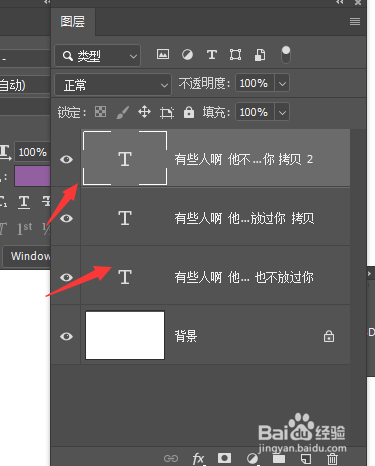The image size is (375, 466).
Task: Open the Layers panel menu icon
Action: tap(355, 22)
